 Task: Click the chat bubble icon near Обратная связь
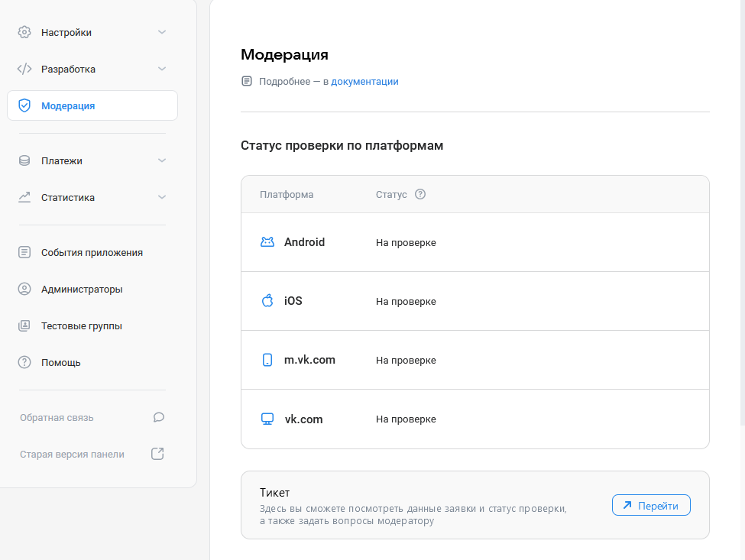pyautogui.click(x=158, y=417)
